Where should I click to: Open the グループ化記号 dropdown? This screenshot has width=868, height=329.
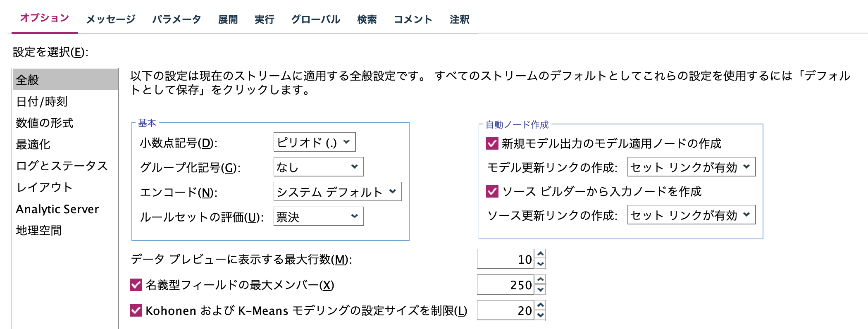(x=318, y=167)
